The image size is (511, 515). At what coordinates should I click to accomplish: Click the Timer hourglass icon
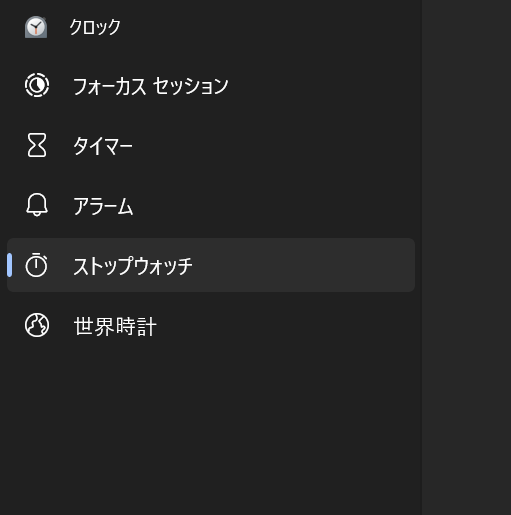pyautogui.click(x=37, y=145)
